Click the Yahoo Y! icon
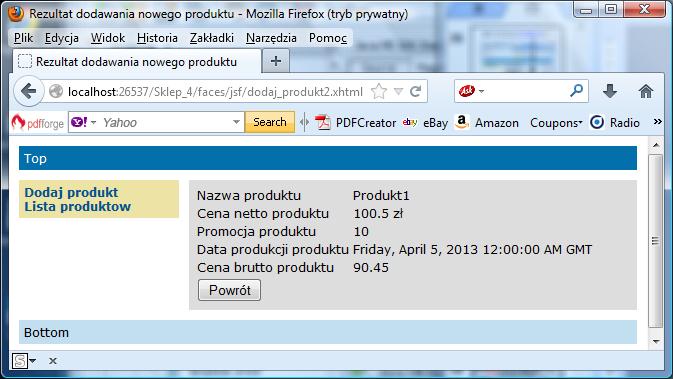 click(x=79, y=122)
